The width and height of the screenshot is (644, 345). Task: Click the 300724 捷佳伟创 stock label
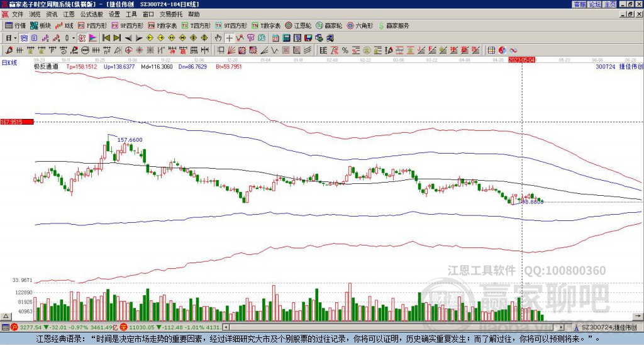tap(619, 66)
